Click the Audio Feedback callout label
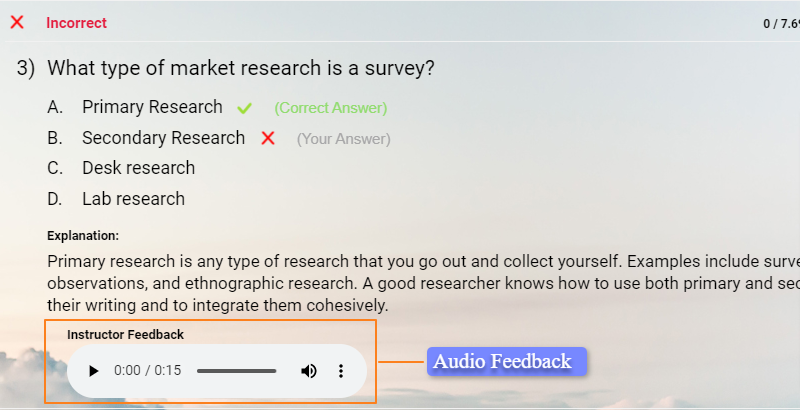The height and width of the screenshot is (410, 800). (503, 361)
